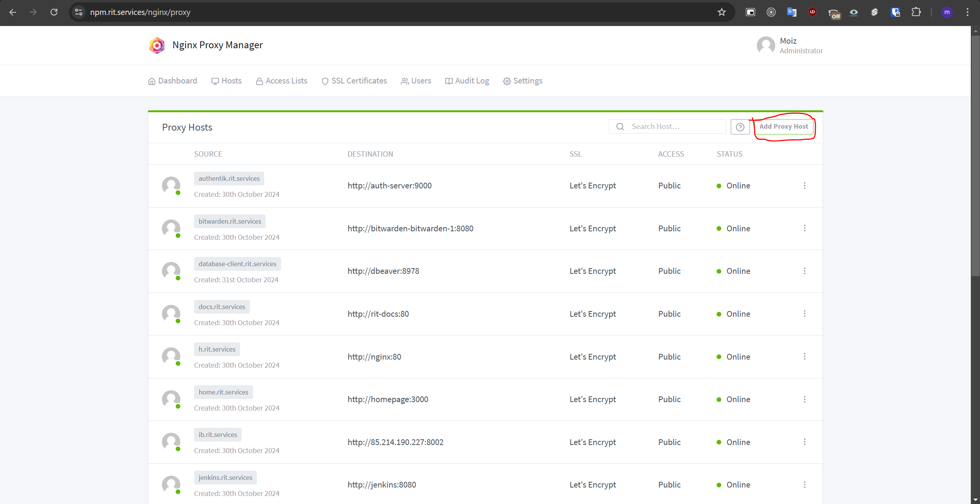
Task: Open actions menu for docs.rit.services row
Action: pyautogui.click(x=804, y=314)
